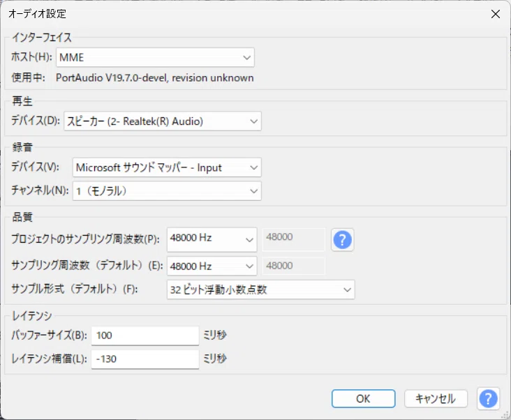This screenshot has height=420, width=511.
Task: Click the ミリ秒 unit beside the latency compensation field
Action: coord(215,359)
